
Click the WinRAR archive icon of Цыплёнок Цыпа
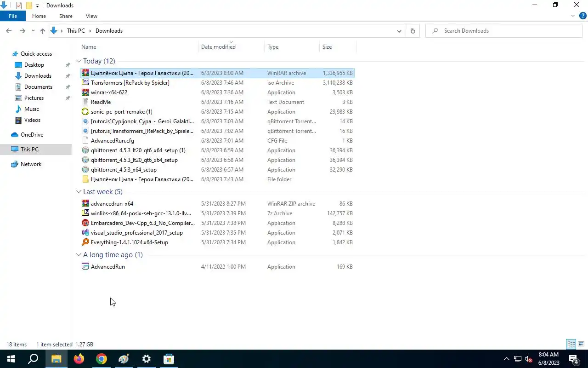coord(85,73)
